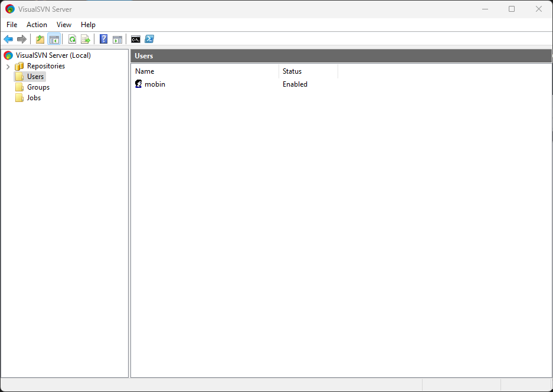This screenshot has height=392, width=553.
Task: Open Help via the question mark icon
Action: [104, 39]
